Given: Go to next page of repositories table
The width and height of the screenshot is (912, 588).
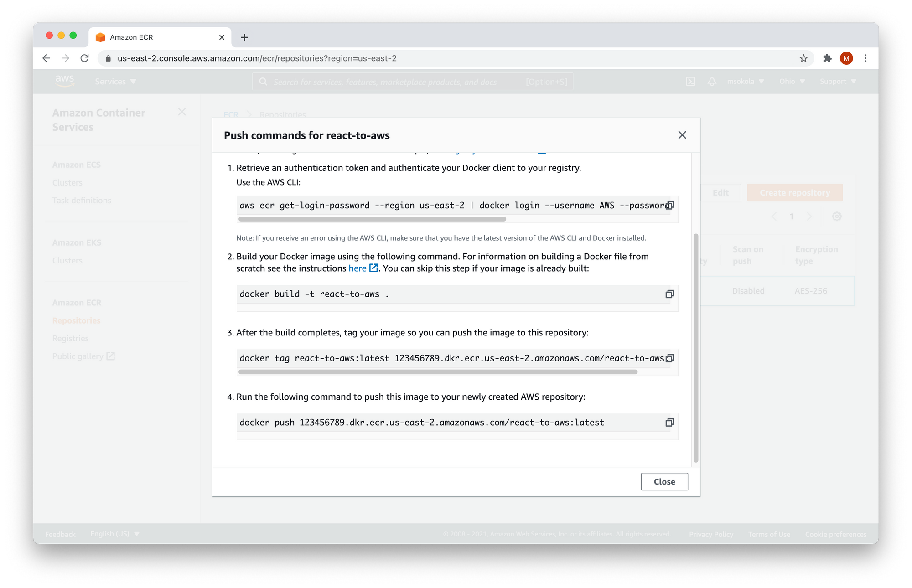Looking at the screenshot, I should click(x=809, y=217).
